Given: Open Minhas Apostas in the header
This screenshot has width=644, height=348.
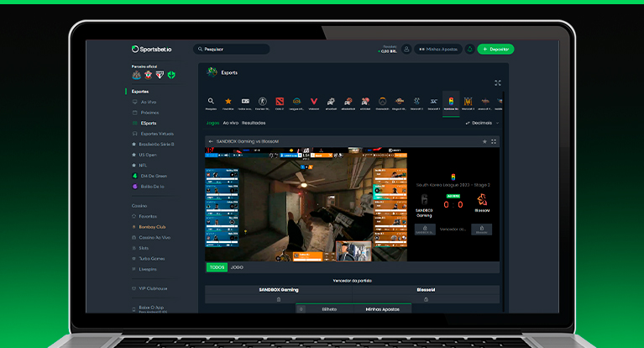Looking at the screenshot, I should tap(438, 50).
